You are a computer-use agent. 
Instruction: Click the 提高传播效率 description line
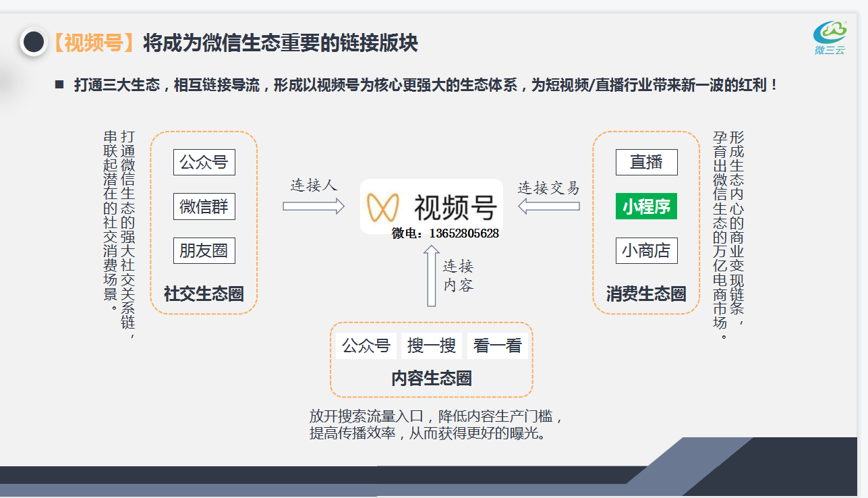pyautogui.click(x=428, y=434)
